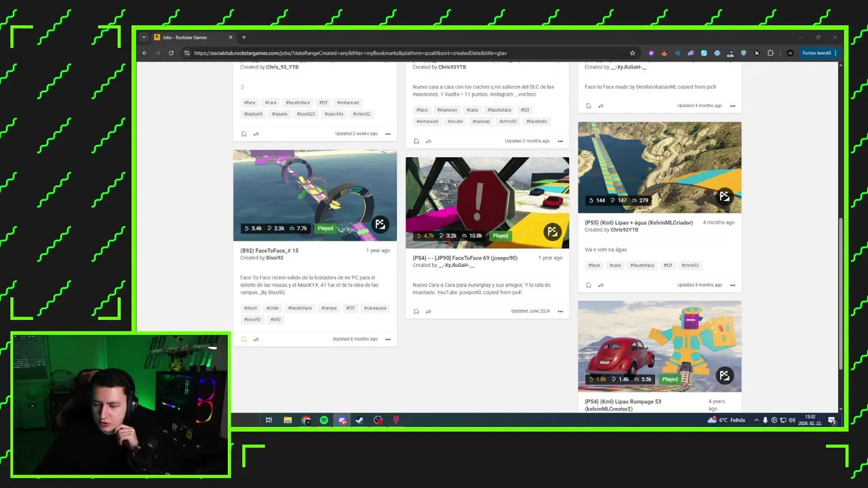Open the (PS4) - - [JP90] FaceToFace 69 title
This screenshot has height=488, width=868.
(465, 258)
